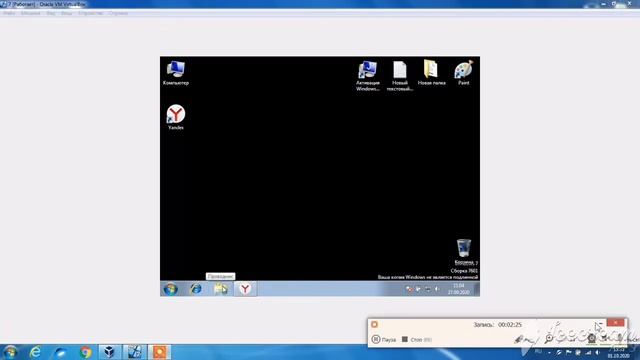Select the Новая папка folder icon
This screenshot has width=640, height=360.
pyautogui.click(x=431, y=73)
